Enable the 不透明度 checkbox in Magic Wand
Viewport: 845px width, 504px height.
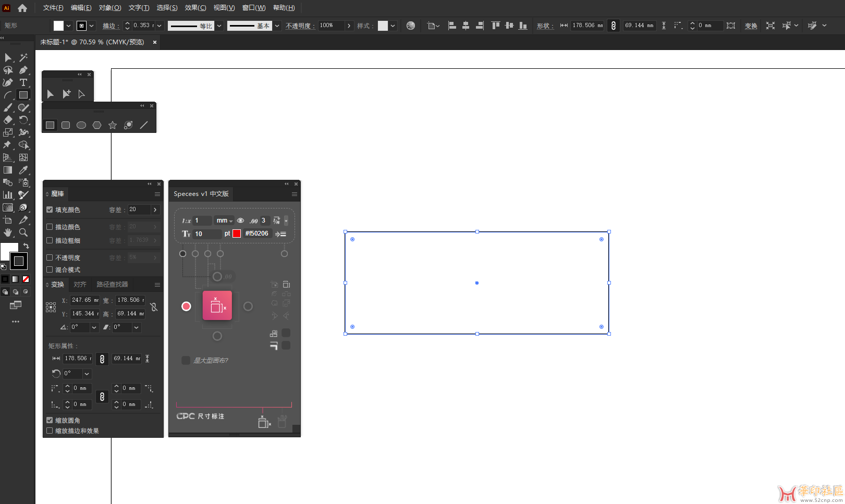click(x=50, y=257)
